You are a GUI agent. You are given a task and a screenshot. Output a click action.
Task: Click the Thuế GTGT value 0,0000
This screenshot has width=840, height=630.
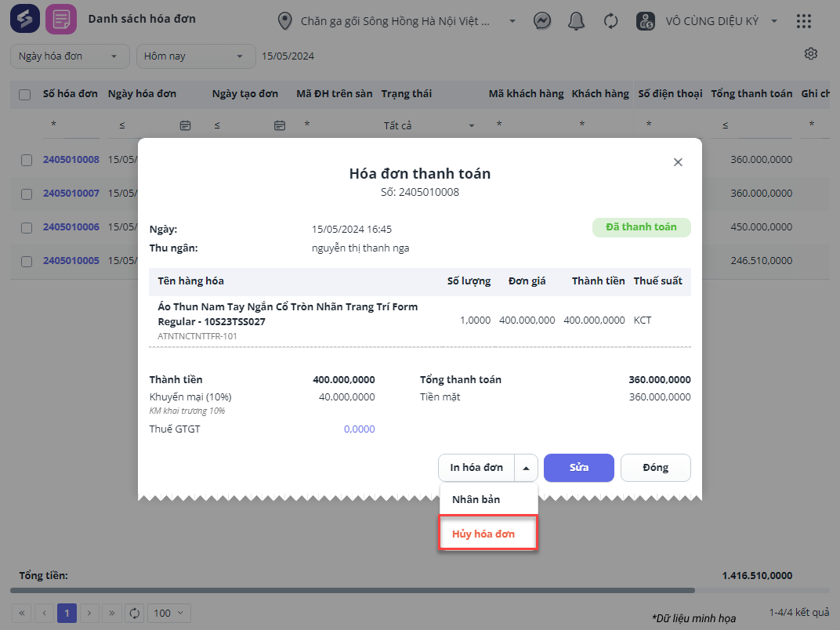(x=359, y=429)
